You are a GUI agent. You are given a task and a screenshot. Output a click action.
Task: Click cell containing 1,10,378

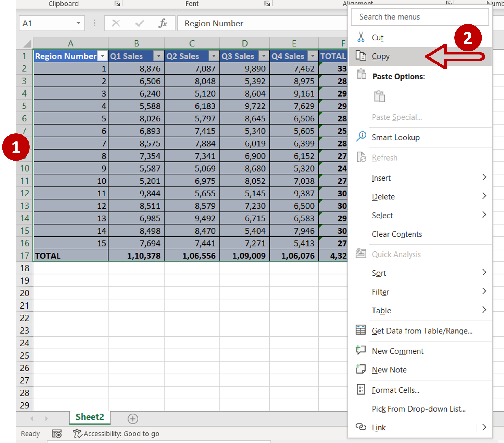tap(136, 256)
